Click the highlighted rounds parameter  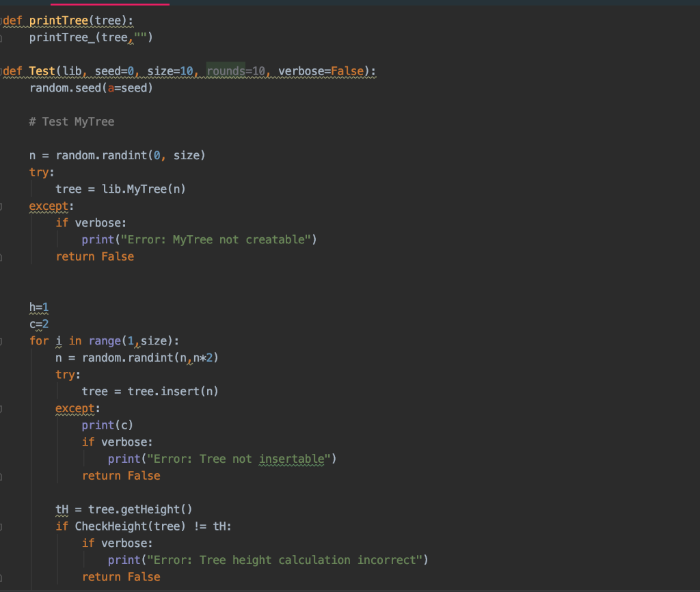(224, 70)
